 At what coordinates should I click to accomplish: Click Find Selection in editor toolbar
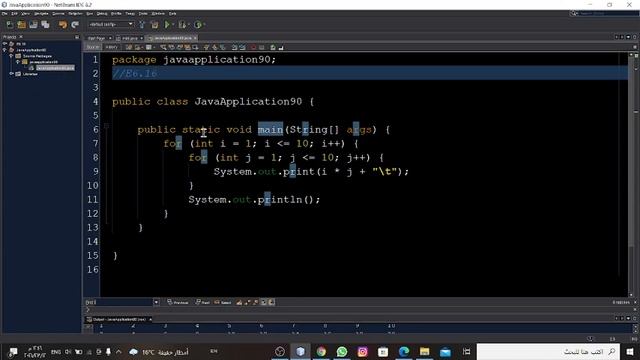(163, 48)
